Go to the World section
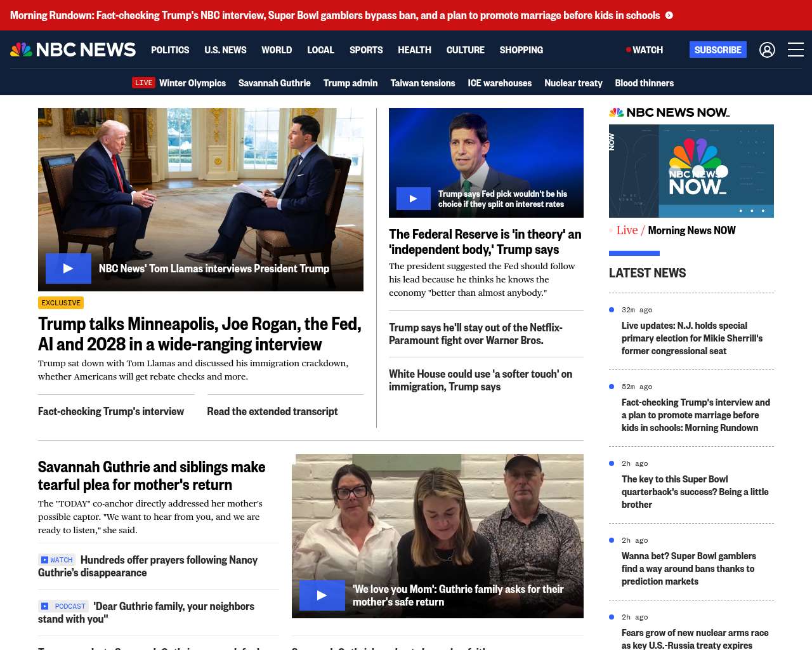Image resolution: width=812 pixels, height=650 pixels. [277, 50]
